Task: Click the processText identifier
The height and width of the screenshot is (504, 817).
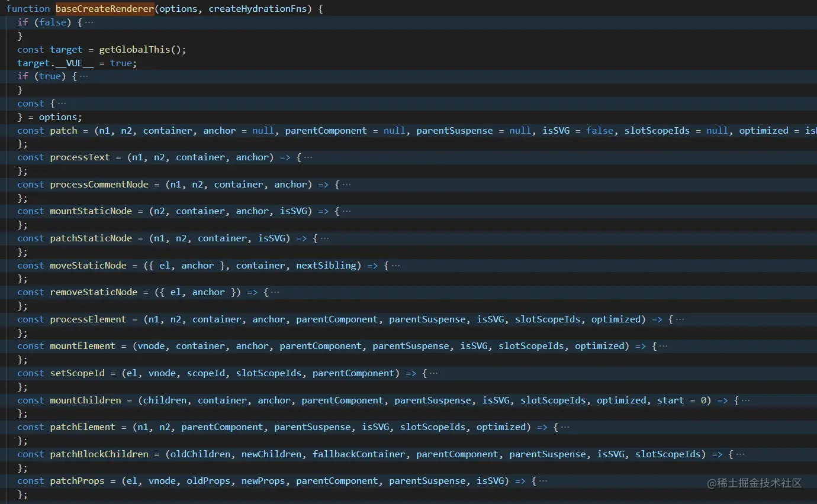Action: tap(81, 157)
